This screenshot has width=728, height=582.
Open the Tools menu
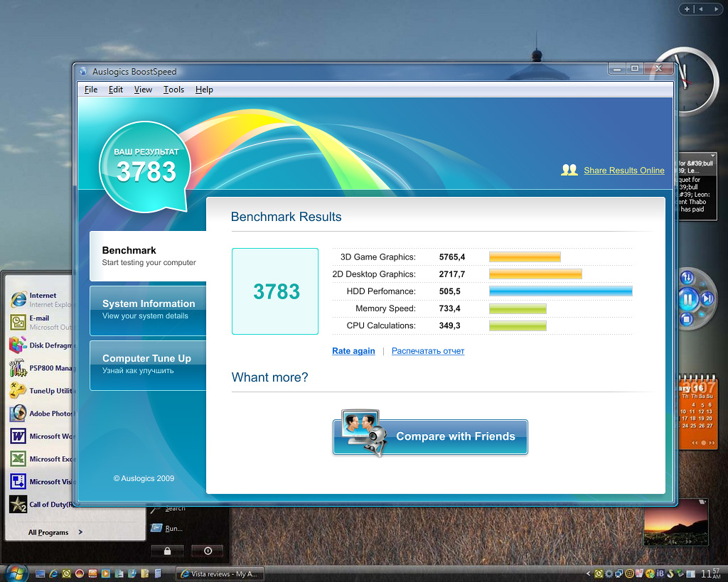(x=173, y=90)
